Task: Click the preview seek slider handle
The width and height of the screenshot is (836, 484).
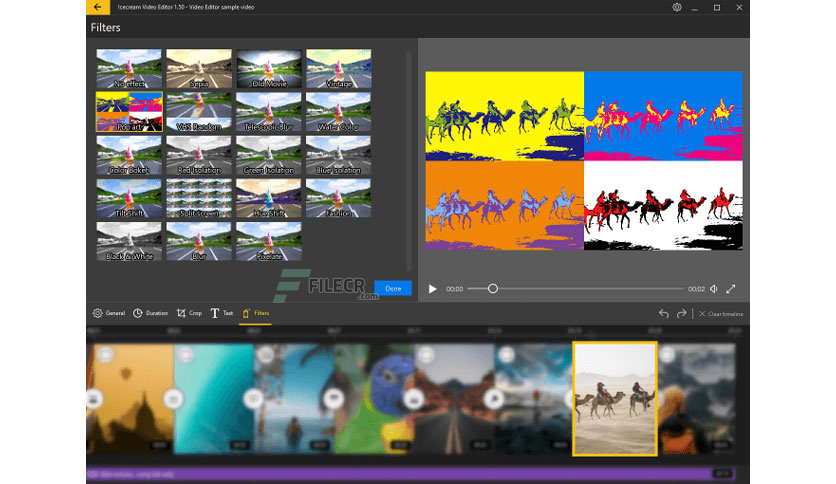Action: (493, 289)
